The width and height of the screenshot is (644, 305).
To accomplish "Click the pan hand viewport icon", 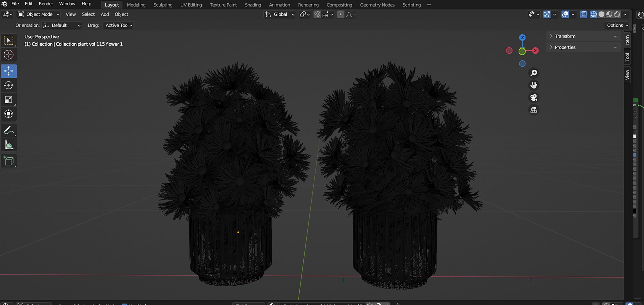I will point(533,85).
